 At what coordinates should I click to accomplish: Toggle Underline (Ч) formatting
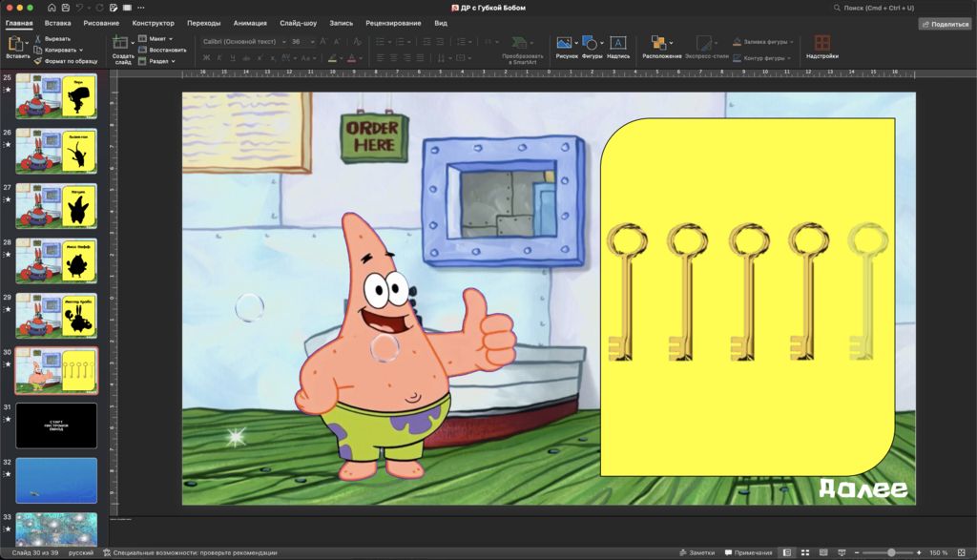click(x=233, y=58)
